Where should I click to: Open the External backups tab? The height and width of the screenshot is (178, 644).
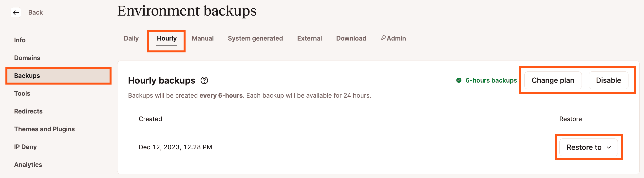coord(309,38)
